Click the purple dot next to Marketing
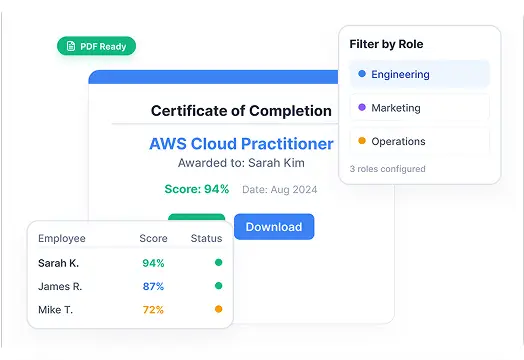Image resolution: width=524 pixels, height=360 pixels. click(362, 107)
